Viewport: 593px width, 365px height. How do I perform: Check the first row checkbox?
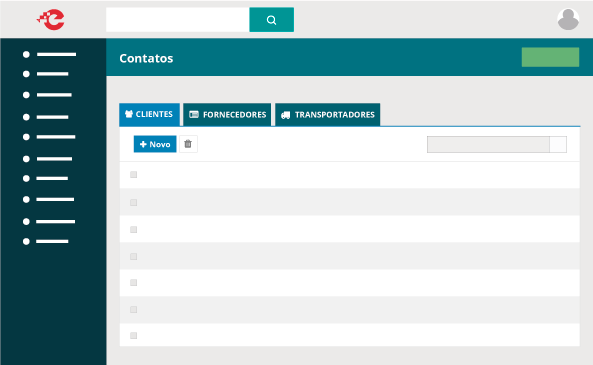(x=134, y=175)
